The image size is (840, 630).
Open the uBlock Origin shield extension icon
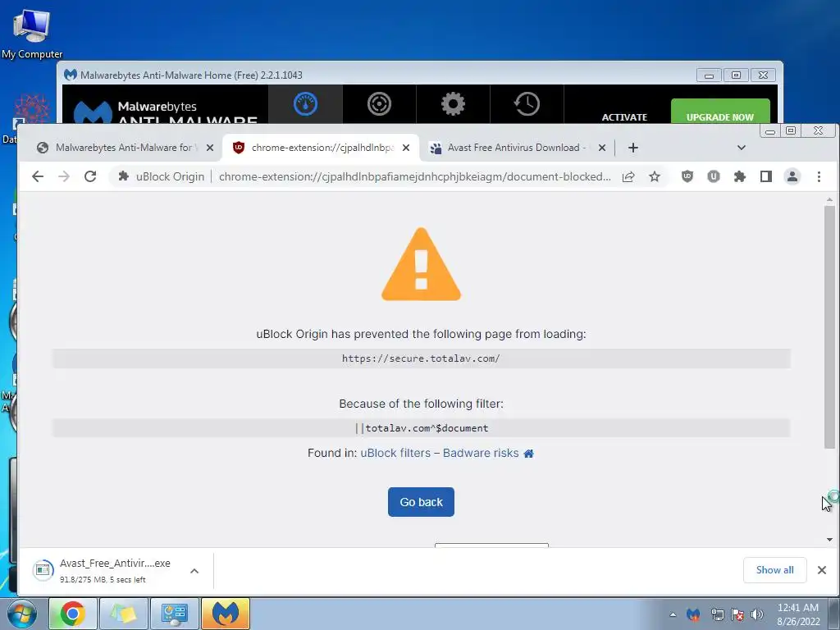687,176
